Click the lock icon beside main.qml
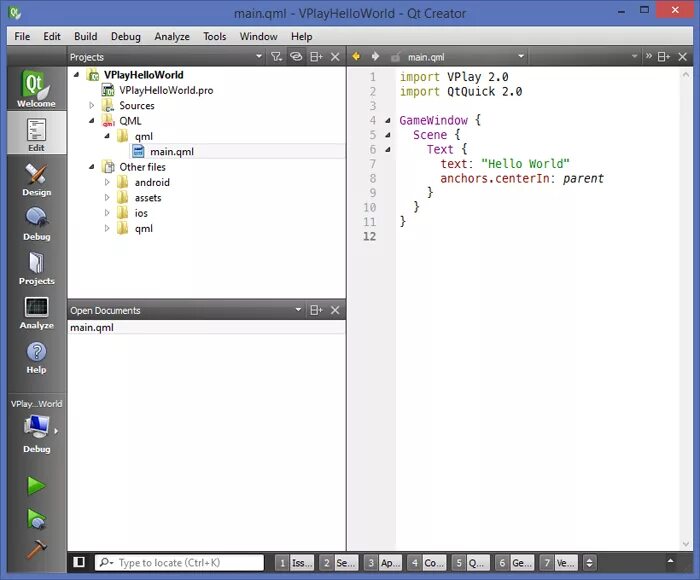 (x=395, y=57)
